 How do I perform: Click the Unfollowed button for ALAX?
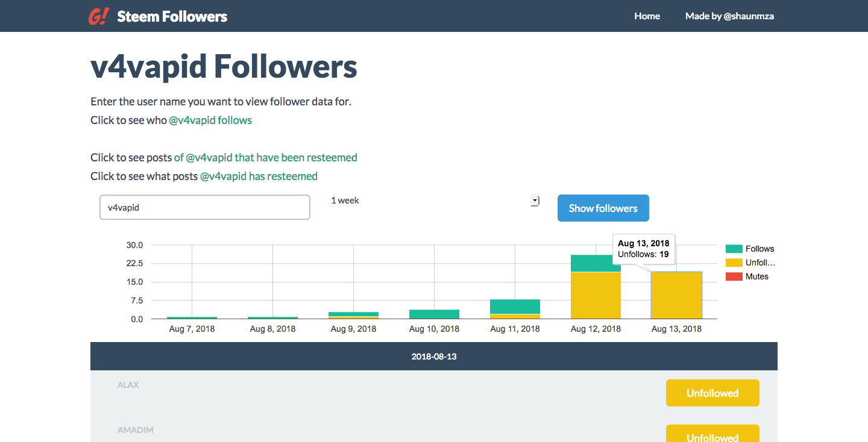tap(712, 393)
